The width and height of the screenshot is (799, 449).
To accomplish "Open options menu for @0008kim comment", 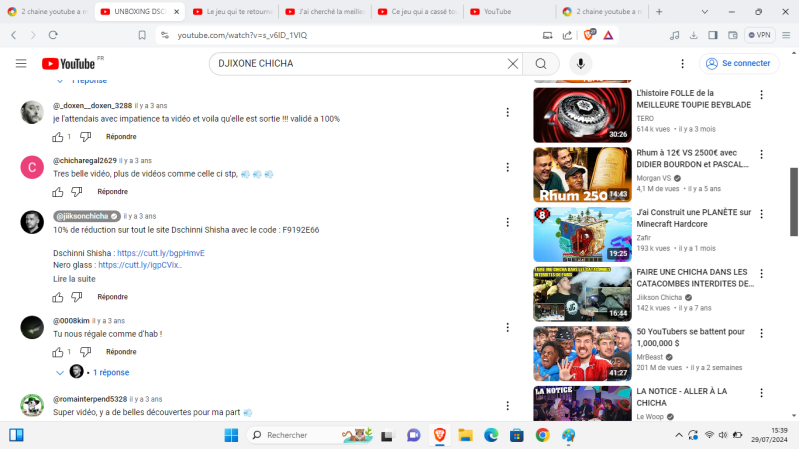I will point(508,327).
